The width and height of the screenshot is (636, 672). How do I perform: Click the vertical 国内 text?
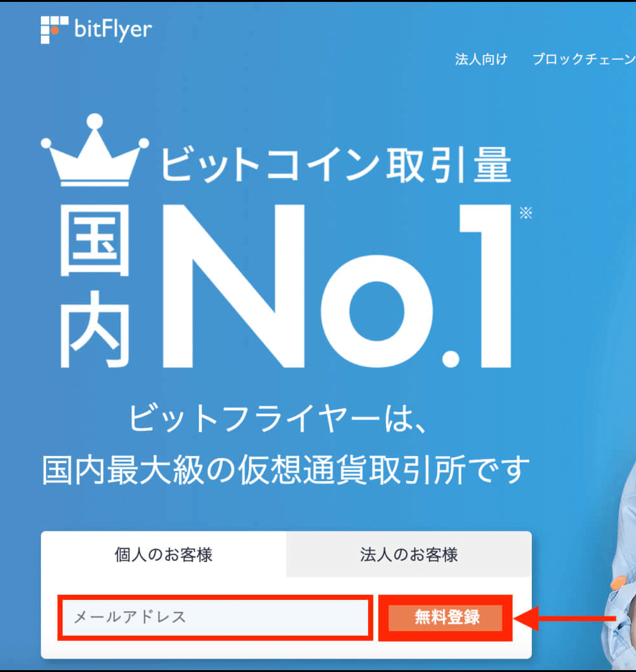[x=95, y=286]
